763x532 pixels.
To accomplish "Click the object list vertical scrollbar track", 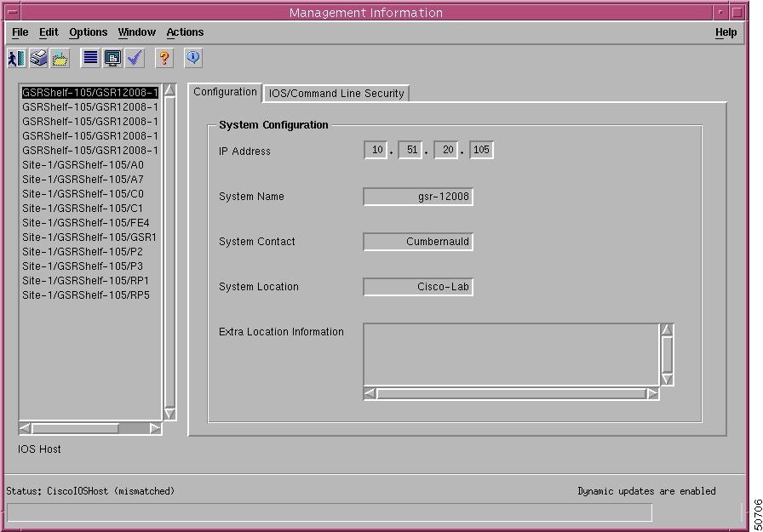I will (169, 252).
